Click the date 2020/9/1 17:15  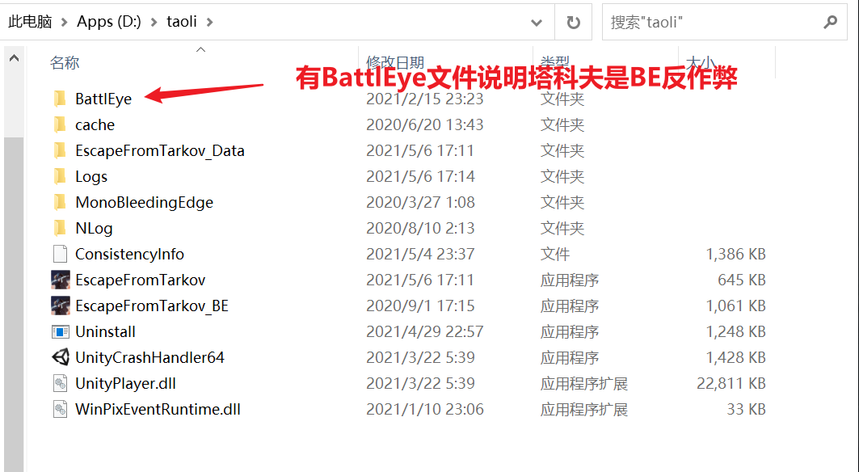pos(420,306)
